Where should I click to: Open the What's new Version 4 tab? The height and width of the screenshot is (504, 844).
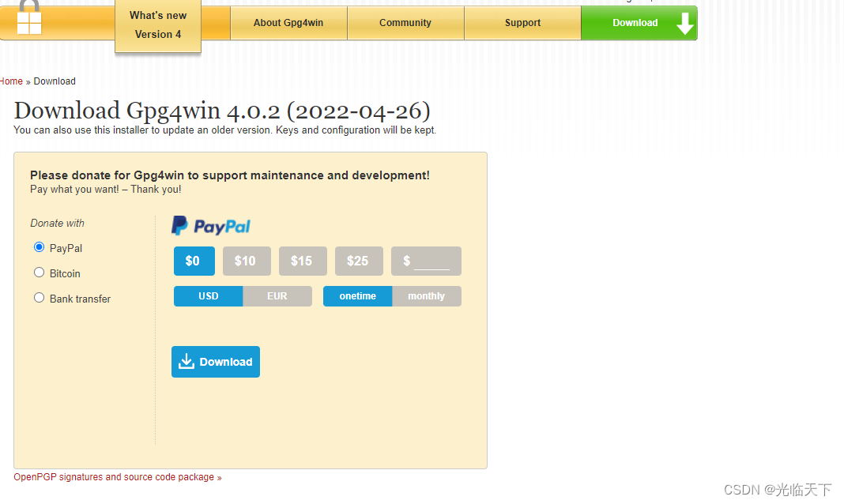point(158,25)
